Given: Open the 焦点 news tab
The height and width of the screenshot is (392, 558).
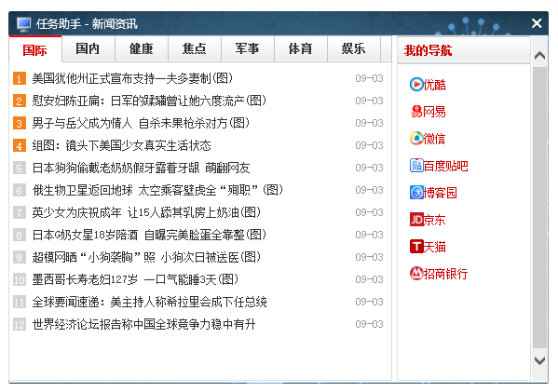Looking at the screenshot, I should pos(195,48).
